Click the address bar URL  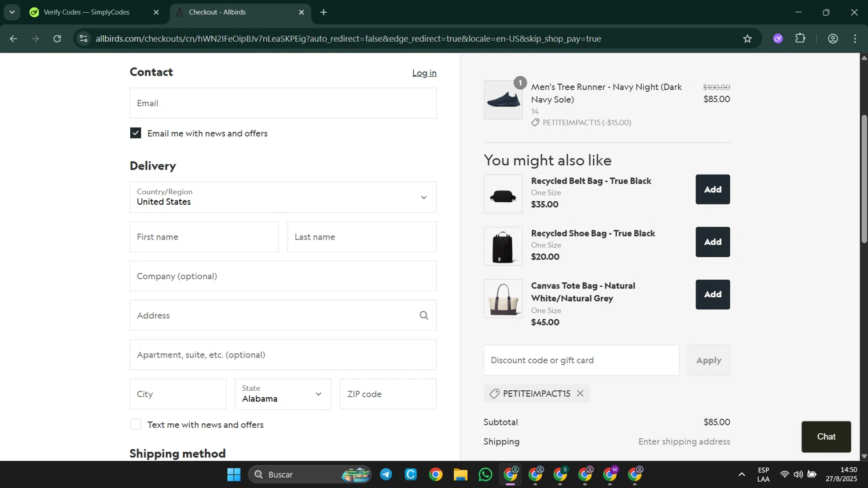pyautogui.click(x=348, y=39)
